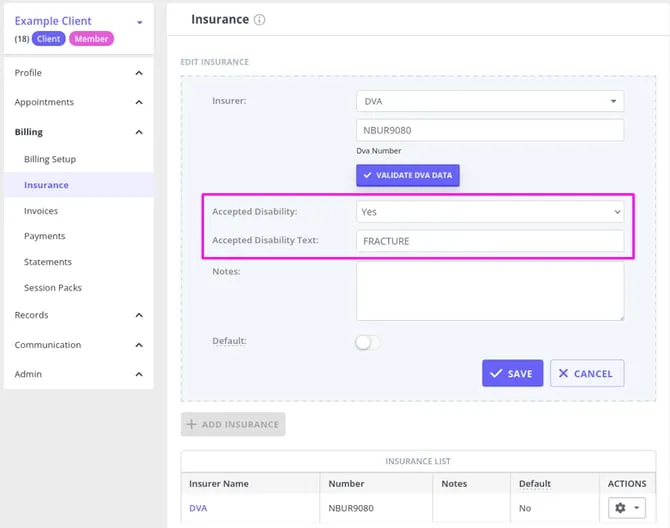Open Statements in the sidebar

click(x=48, y=262)
